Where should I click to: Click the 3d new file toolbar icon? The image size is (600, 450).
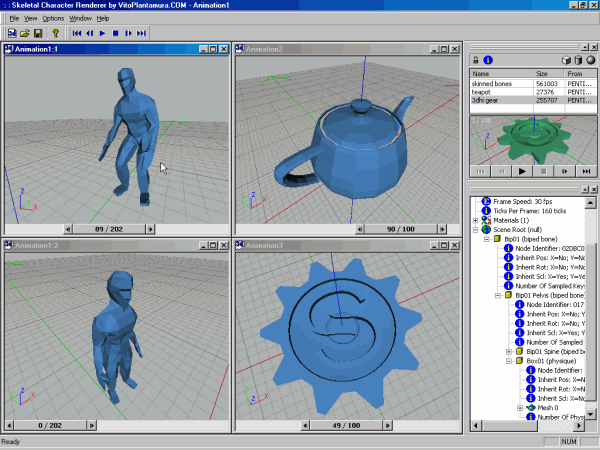12,33
